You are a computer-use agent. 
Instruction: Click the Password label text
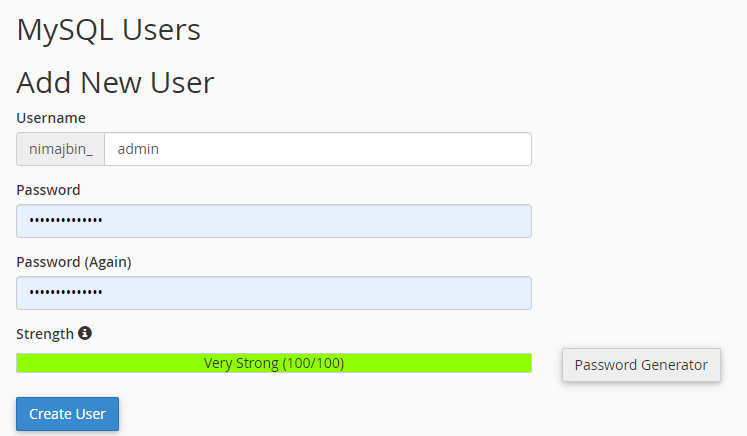48,190
